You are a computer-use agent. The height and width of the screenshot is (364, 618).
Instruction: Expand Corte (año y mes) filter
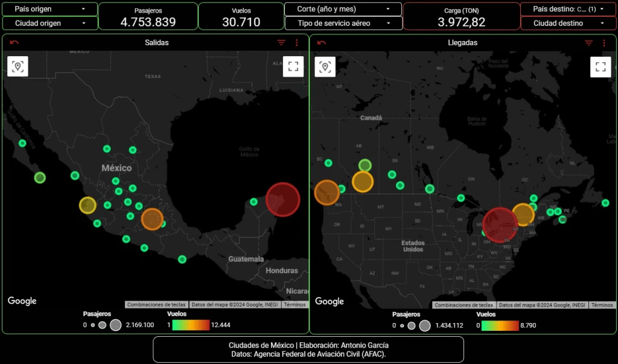(x=343, y=10)
